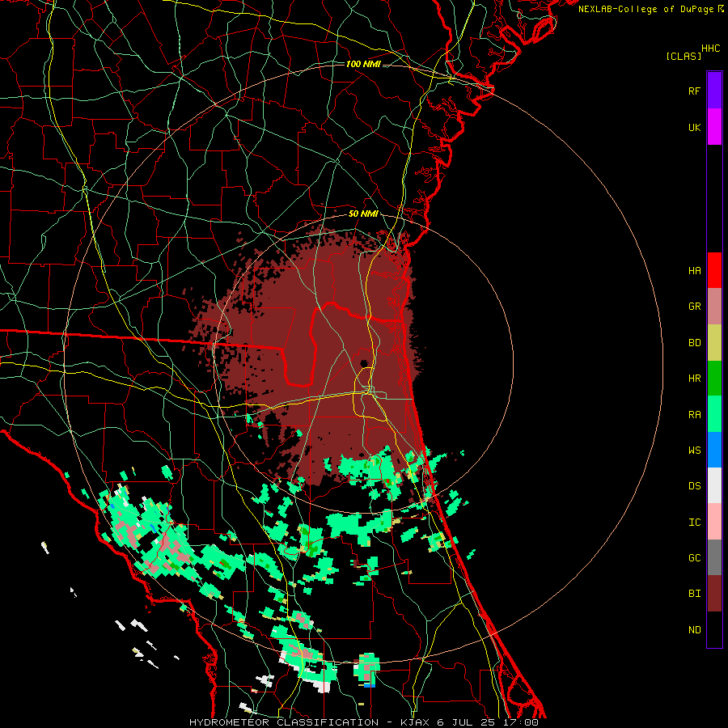This screenshot has height=728, width=728.
Task: Click the RA light green legend swatch
Action: [x=714, y=414]
